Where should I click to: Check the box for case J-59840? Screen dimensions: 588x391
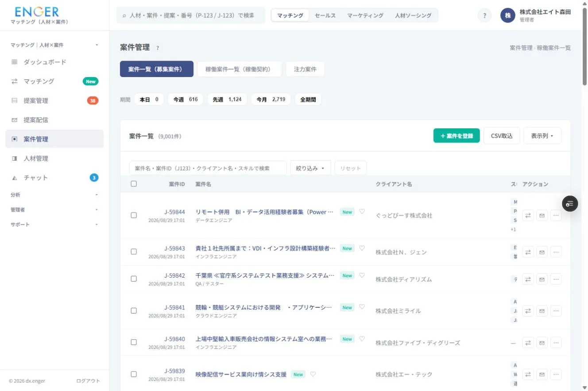click(x=134, y=342)
